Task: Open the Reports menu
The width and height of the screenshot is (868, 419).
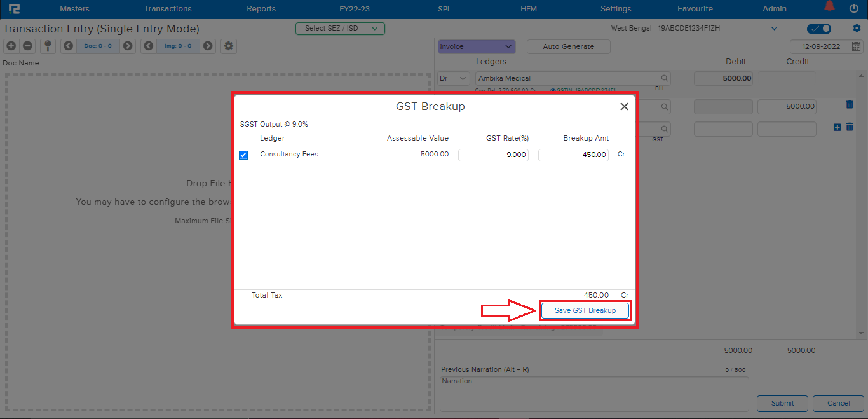Action: (261, 9)
